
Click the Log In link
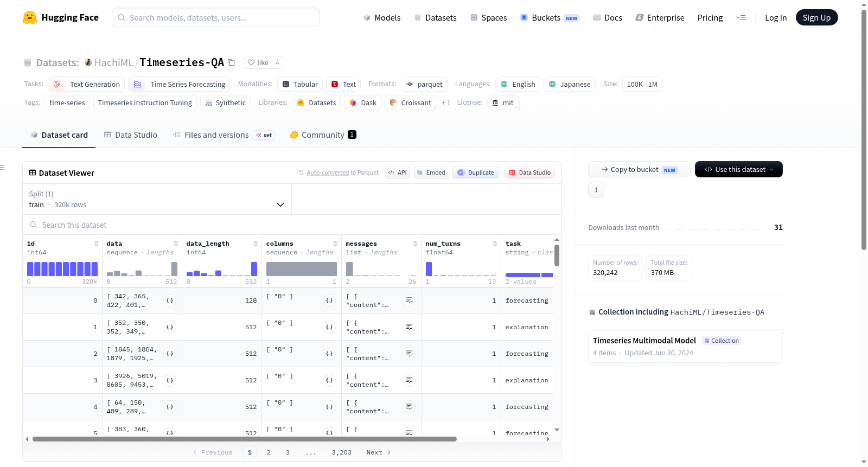[776, 17]
